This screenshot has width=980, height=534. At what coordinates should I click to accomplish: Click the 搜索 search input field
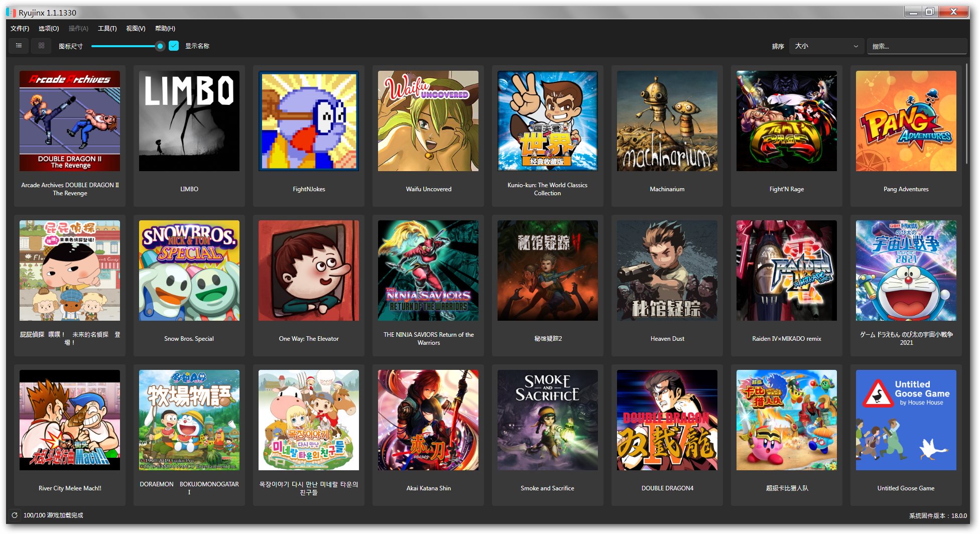(x=917, y=46)
